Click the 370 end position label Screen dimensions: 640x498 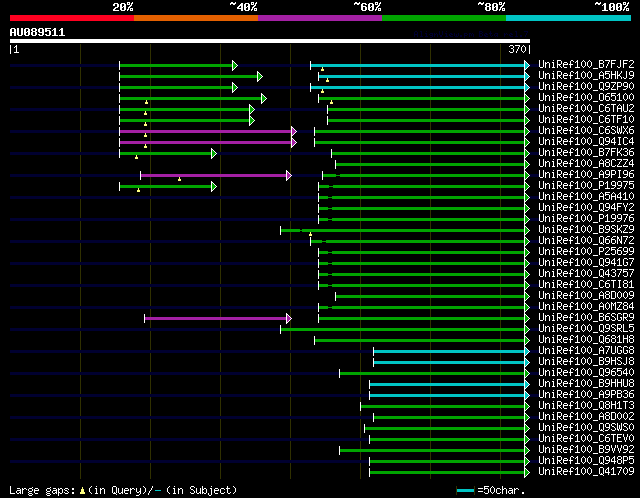pos(517,49)
